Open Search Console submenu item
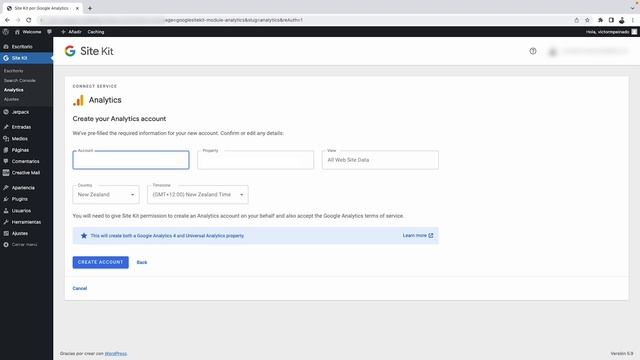Viewport: 640px width, 360px height. tap(20, 80)
